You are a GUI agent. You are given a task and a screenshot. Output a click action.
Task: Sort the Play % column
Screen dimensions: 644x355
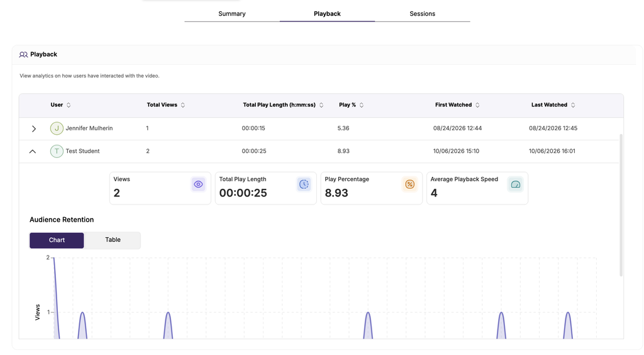click(x=362, y=105)
